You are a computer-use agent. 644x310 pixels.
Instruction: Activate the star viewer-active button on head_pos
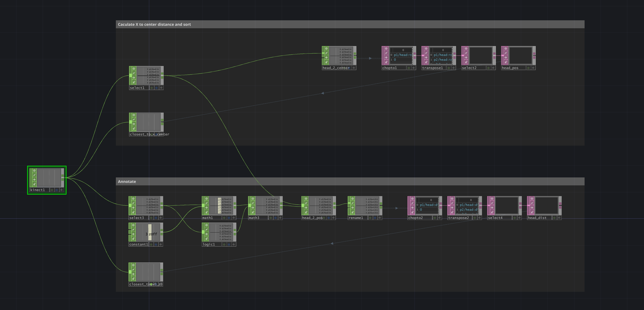tap(533, 68)
